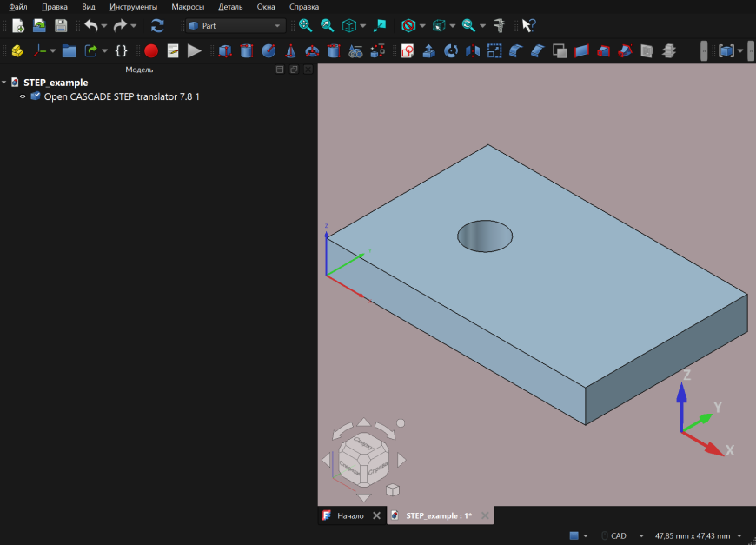Select the Sweep tool
The height and width of the screenshot is (545, 756).
pos(625,50)
